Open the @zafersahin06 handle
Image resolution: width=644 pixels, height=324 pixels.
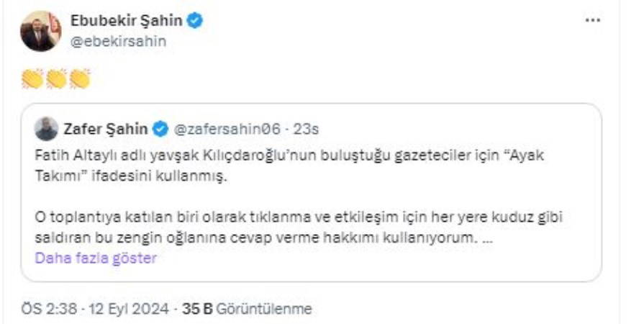coord(229,129)
